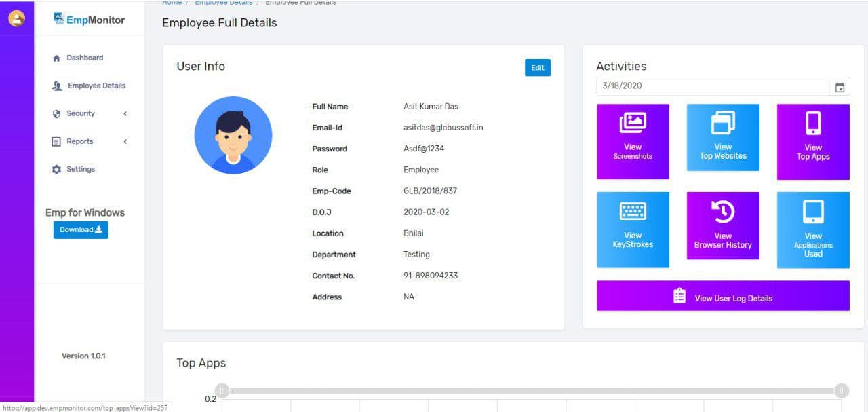The image size is (868, 412).
Task: Click the Top Apps heading
Action: (201, 363)
